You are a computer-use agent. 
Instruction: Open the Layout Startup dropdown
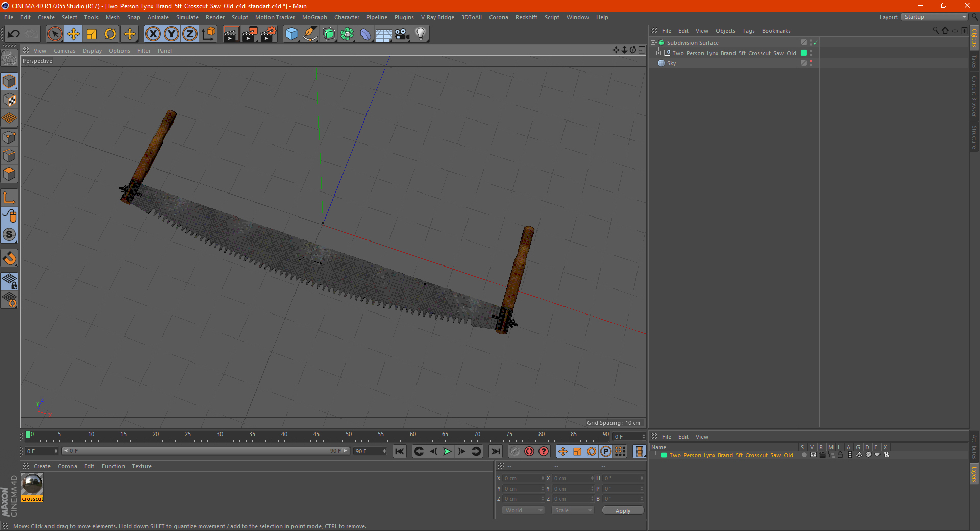(x=935, y=17)
